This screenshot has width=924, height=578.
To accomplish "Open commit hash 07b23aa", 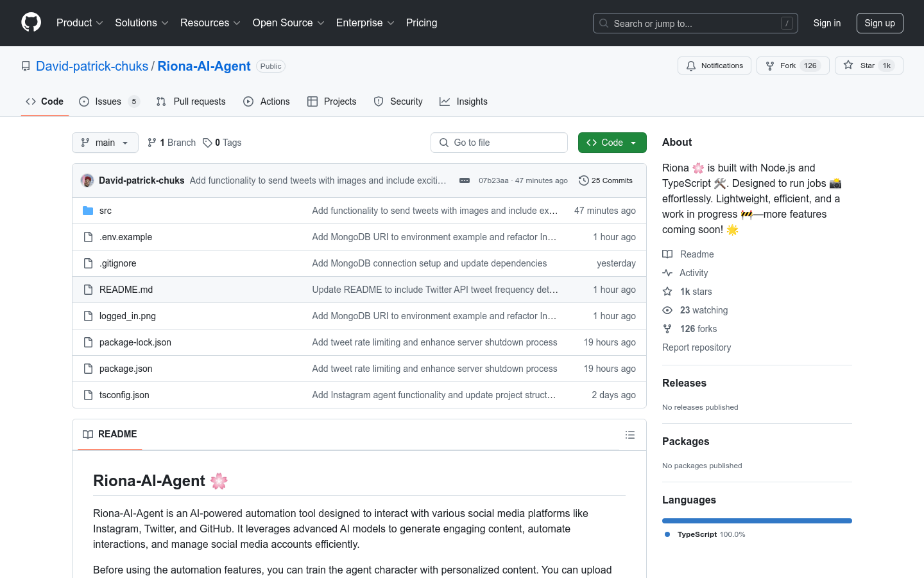I will [x=493, y=180].
